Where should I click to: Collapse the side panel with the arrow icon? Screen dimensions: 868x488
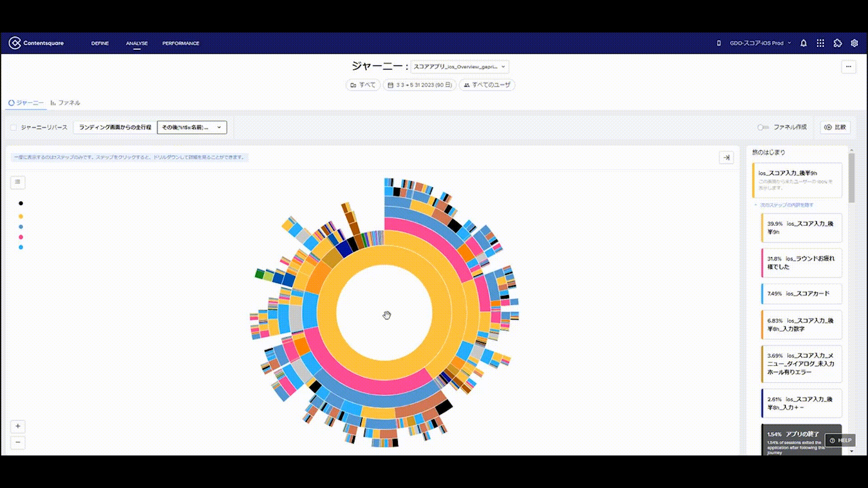(727, 158)
